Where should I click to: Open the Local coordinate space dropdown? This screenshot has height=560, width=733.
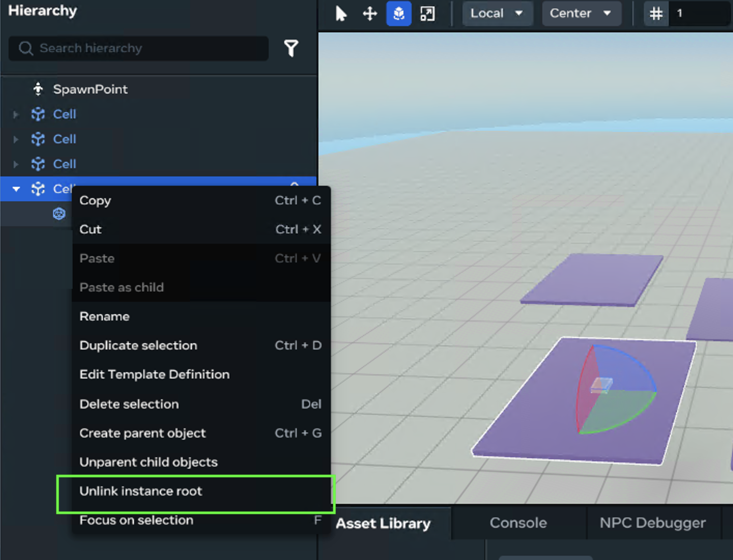tap(497, 13)
